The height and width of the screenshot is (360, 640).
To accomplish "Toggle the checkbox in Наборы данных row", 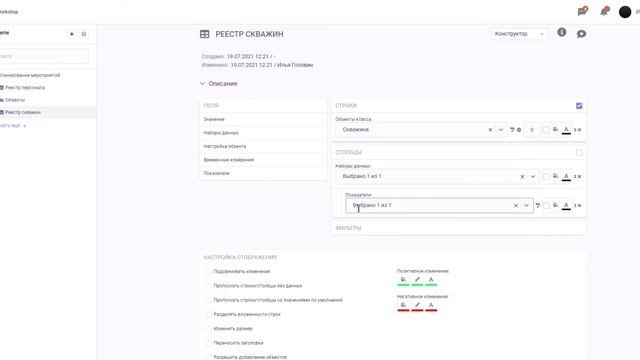I will pos(546,177).
